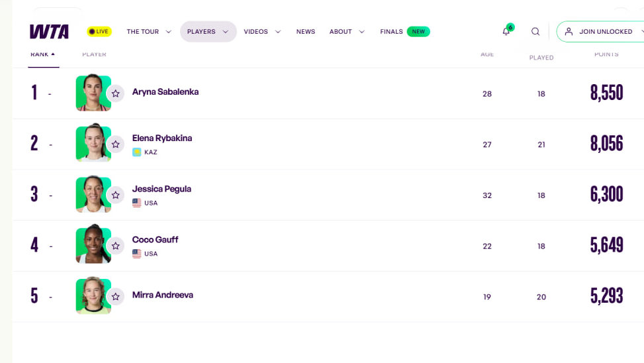Click KAZ country label
Image resolution: width=644 pixels, height=363 pixels.
151,152
